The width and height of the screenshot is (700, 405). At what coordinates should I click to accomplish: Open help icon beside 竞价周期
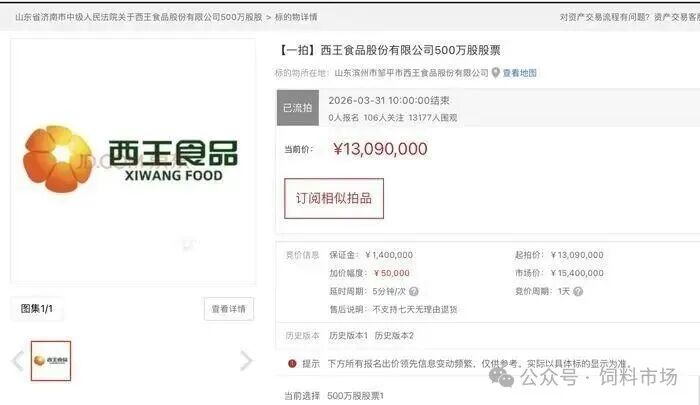(578, 292)
